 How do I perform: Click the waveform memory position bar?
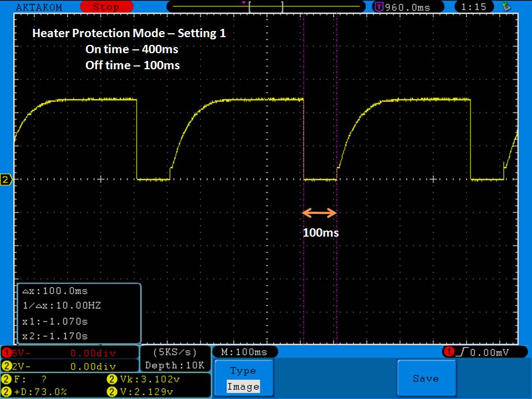click(266, 7)
